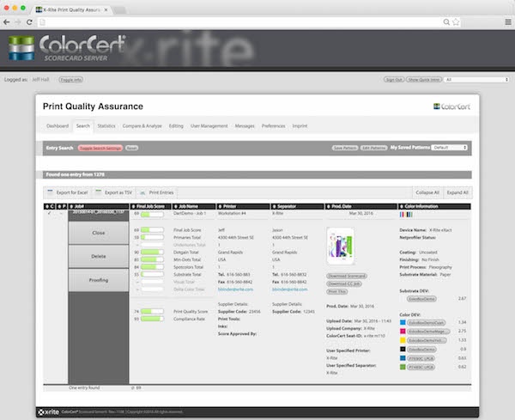Click the printer's bbinder email link
The image size is (515, 420).
point(235,289)
